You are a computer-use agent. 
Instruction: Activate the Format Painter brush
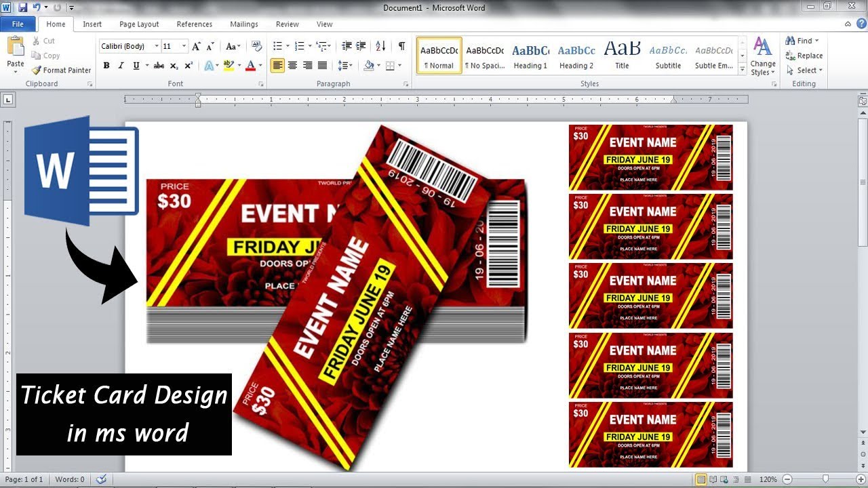click(61, 70)
